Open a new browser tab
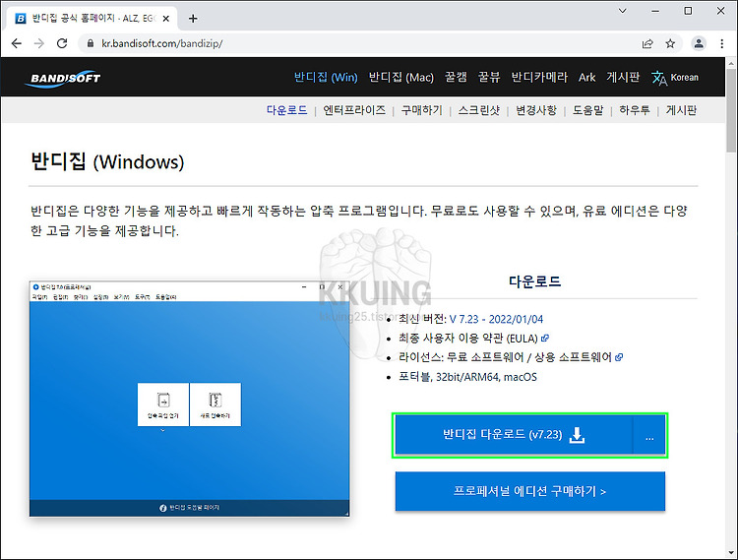 click(x=193, y=19)
